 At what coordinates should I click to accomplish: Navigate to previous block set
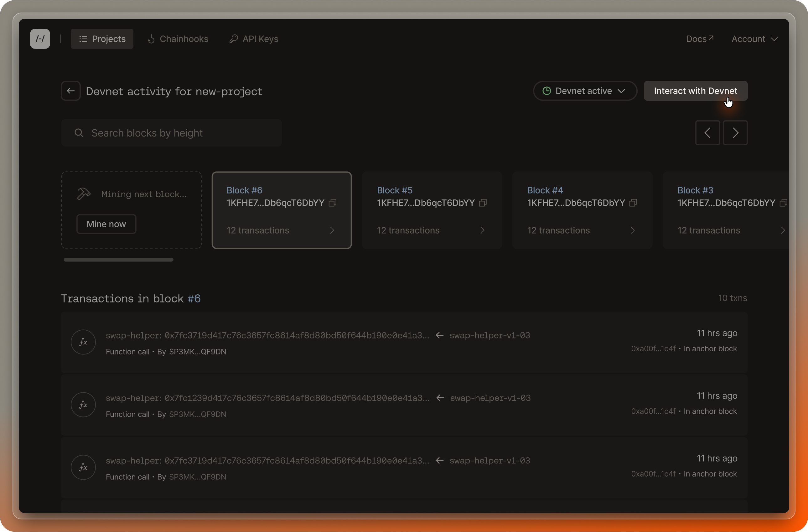(707, 132)
